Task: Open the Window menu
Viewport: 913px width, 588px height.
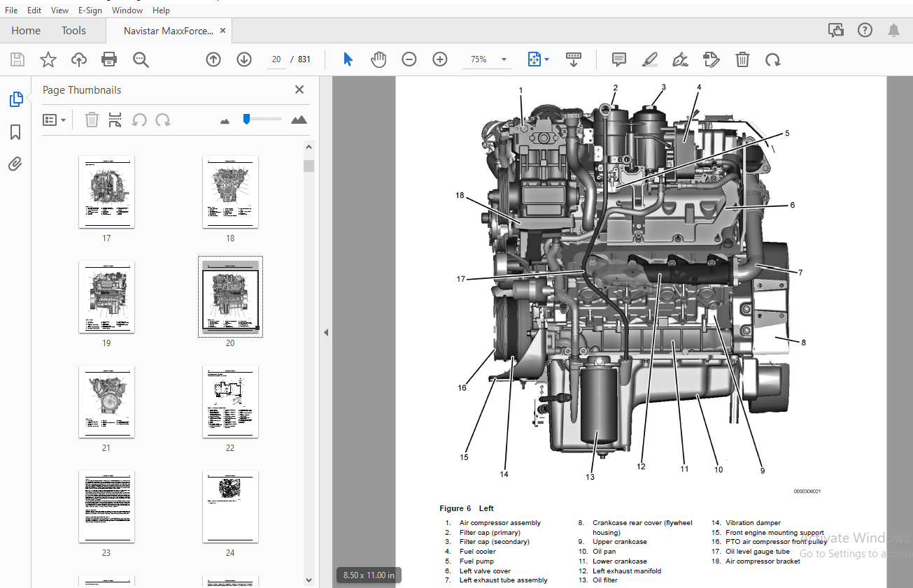Action: pyautogui.click(x=127, y=10)
